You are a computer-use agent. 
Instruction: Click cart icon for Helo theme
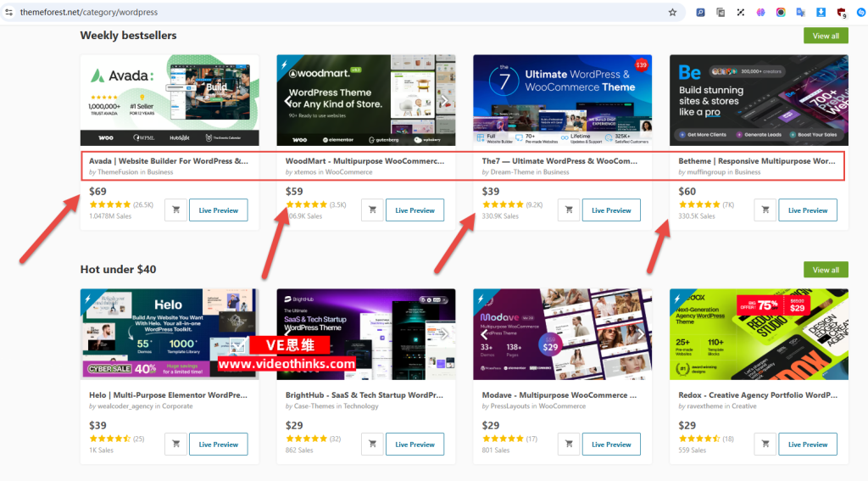pos(175,444)
